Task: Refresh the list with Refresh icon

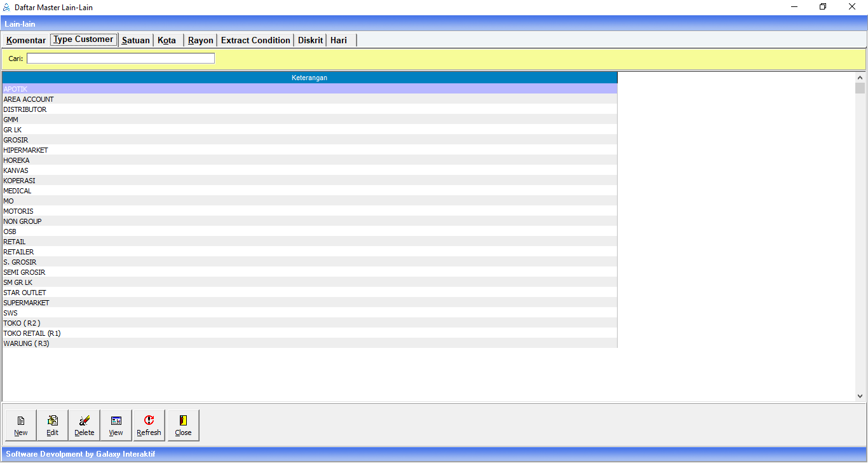Action: pyautogui.click(x=149, y=425)
